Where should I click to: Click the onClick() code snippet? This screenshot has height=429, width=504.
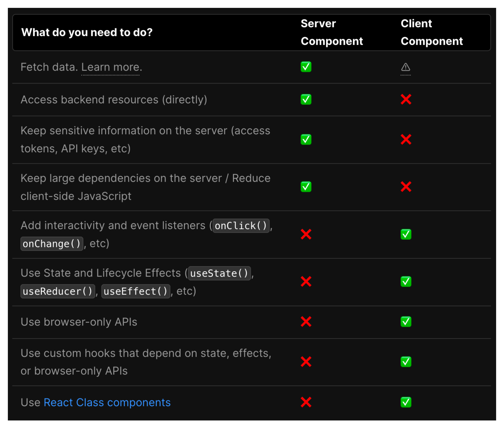pos(241,226)
